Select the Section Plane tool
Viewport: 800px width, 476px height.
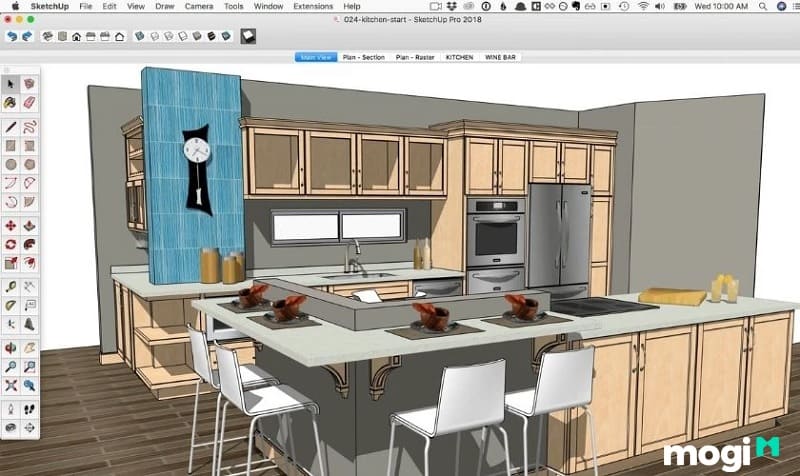click(x=30, y=428)
